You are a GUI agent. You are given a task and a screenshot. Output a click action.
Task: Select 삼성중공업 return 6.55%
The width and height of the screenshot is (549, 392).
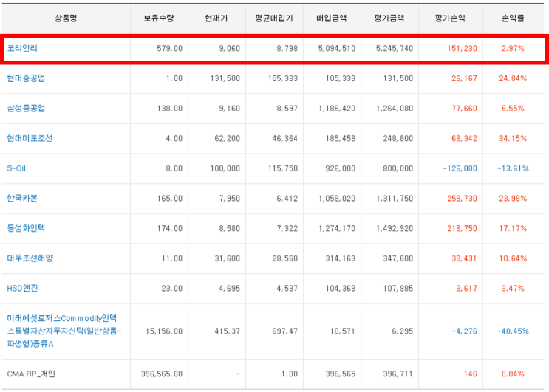coord(513,109)
